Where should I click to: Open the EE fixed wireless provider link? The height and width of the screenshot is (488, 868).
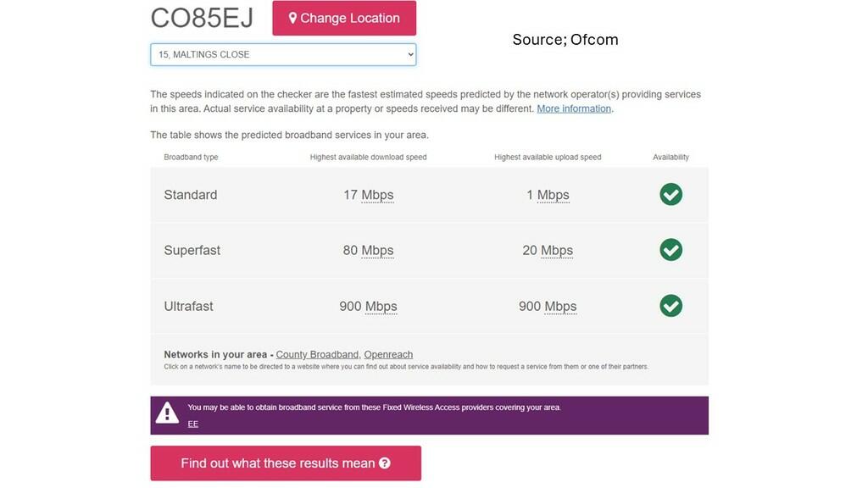[193, 424]
